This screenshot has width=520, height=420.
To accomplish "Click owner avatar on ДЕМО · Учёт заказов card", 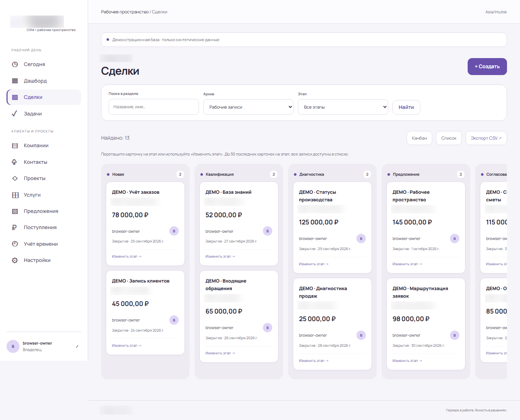I will tap(174, 231).
